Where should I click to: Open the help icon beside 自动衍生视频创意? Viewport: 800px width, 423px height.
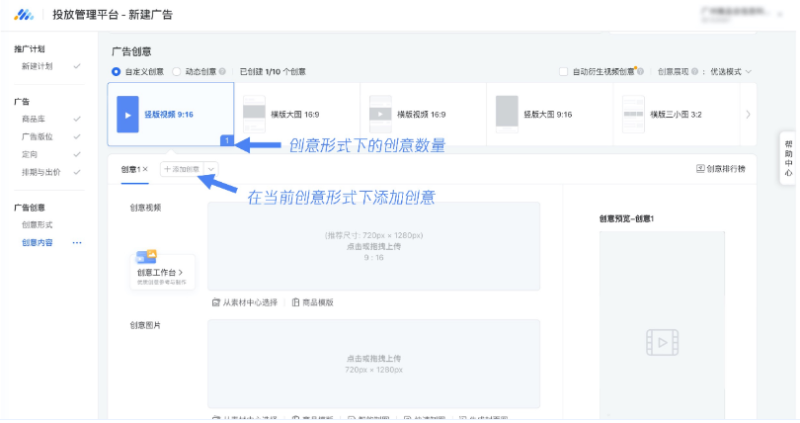click(640, 72)
